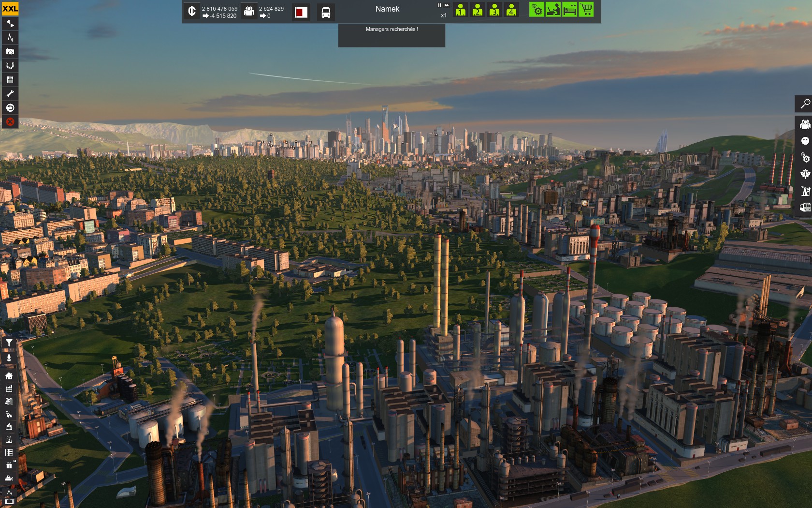Show the smiley satisfaction overlay

coord(805,141)
